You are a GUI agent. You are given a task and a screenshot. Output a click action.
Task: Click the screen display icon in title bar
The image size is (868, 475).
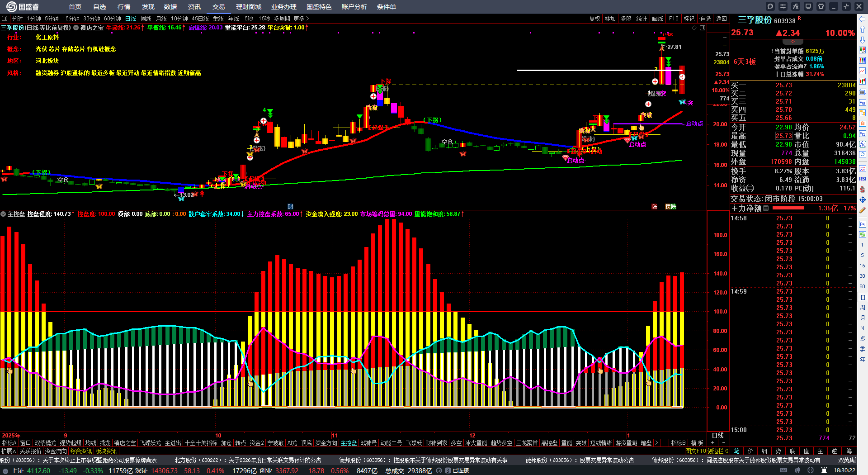[808, 6]
